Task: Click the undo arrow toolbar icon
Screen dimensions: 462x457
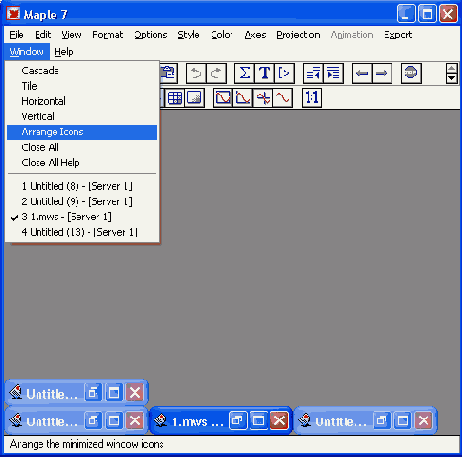Action: [x=196, y=73]
